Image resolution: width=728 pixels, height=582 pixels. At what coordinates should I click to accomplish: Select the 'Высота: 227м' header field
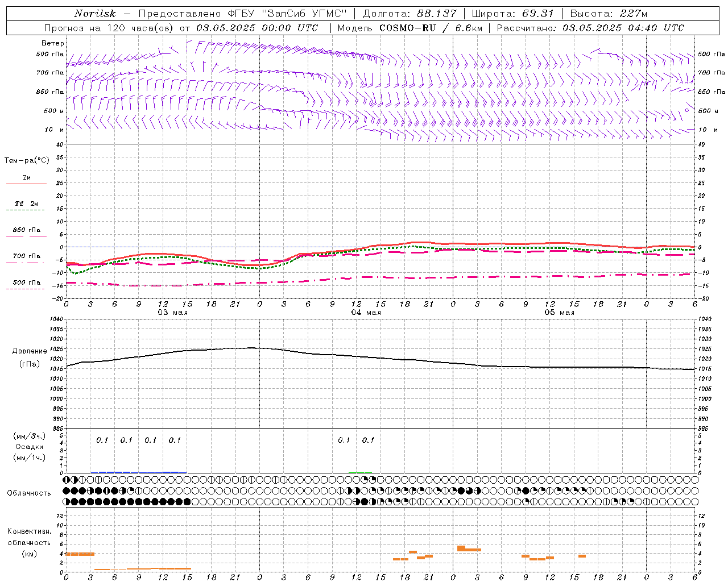tap(609, 14)
